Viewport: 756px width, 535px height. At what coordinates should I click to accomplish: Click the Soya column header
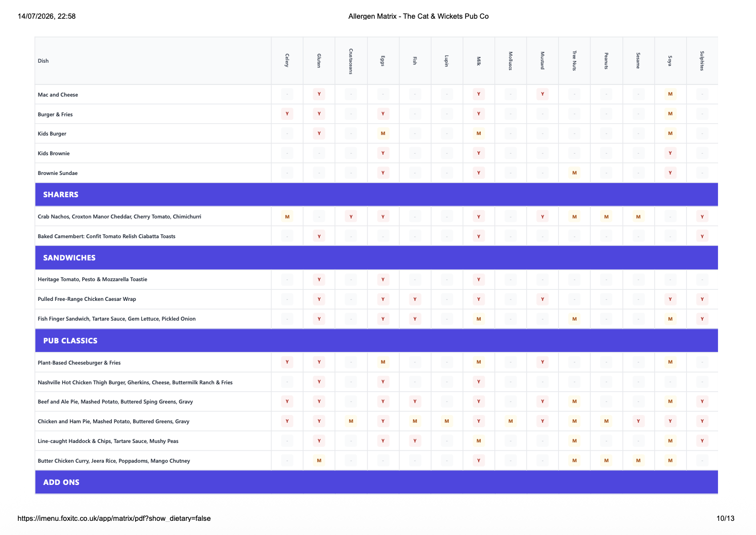[670, 61]
